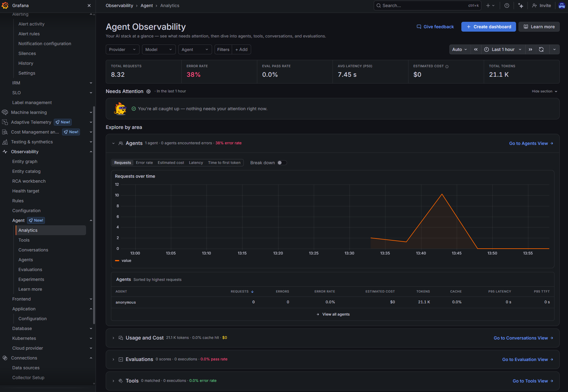568x392 pixels.
Task: Toggle the Break down switch
Action: point(282,163)
